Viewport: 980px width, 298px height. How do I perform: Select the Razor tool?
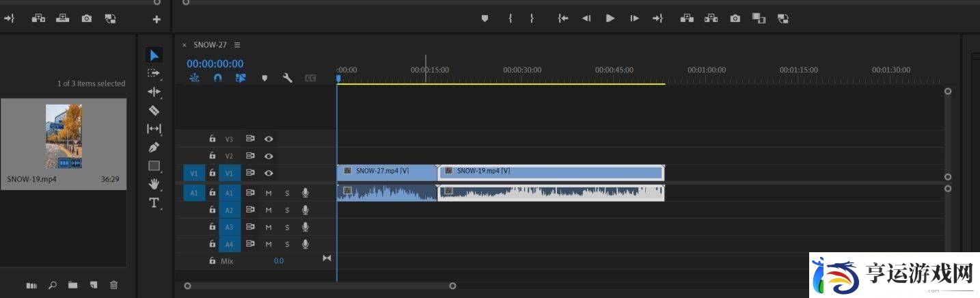coord(154,110)
